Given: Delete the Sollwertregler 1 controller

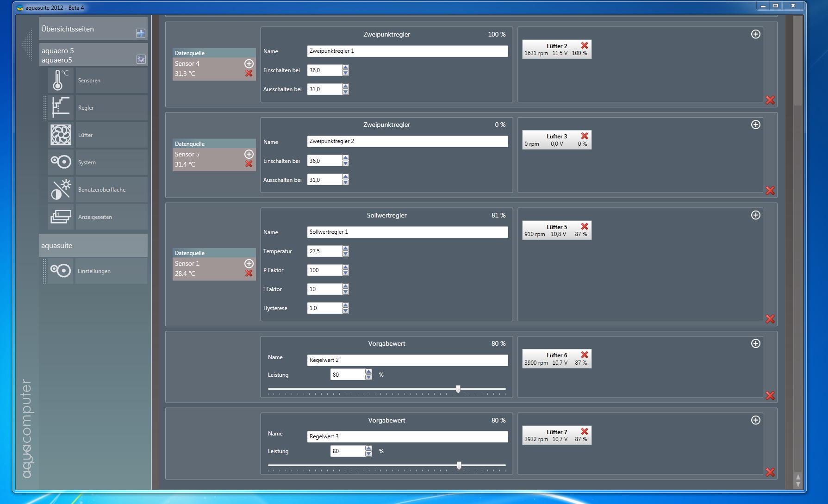Looking at the screenshot, I should (x=770, y=319).
